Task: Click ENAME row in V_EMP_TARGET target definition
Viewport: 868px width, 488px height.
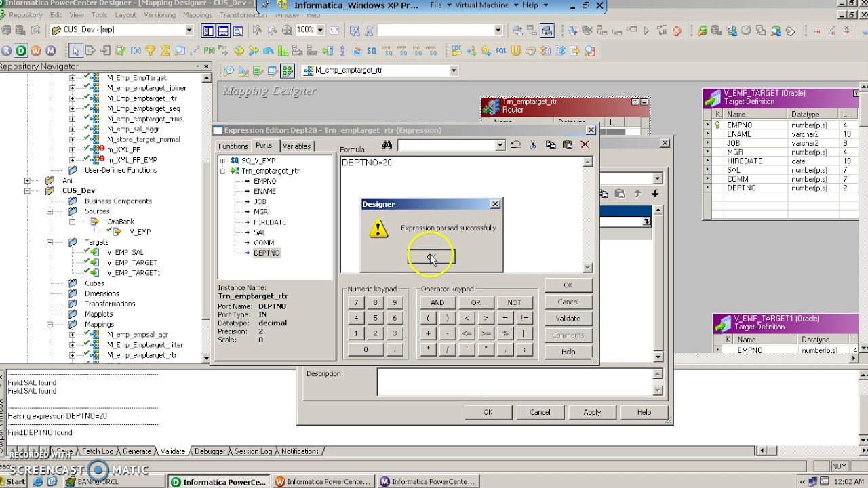Action: coord(780,134)
